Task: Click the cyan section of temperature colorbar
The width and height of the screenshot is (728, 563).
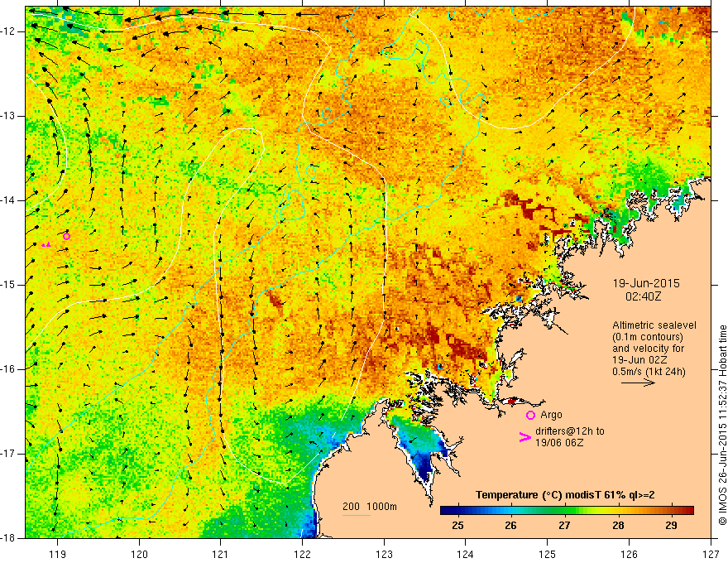Action: point(513,511)
